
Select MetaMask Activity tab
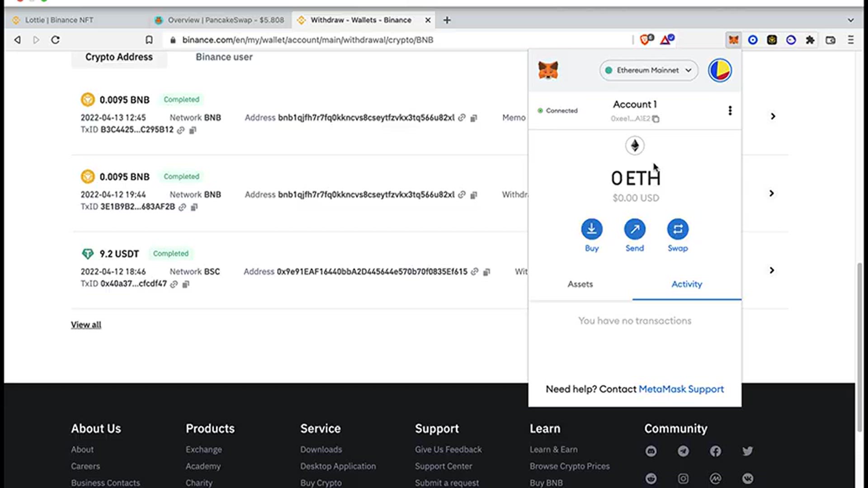(687, 284)
